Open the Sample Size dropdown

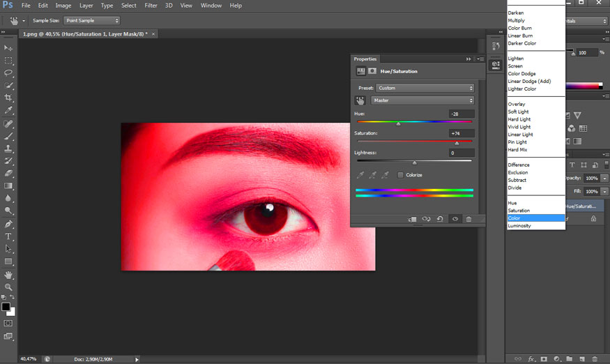91,21
